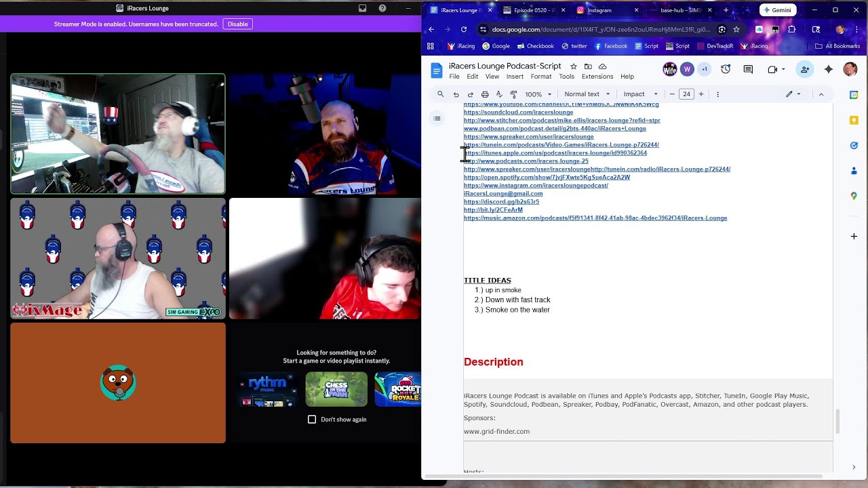Disable Streamer Mode in Discord banner
Image resolution: width=868 pixels, height=488 pixels.
(x=237, y=24)
